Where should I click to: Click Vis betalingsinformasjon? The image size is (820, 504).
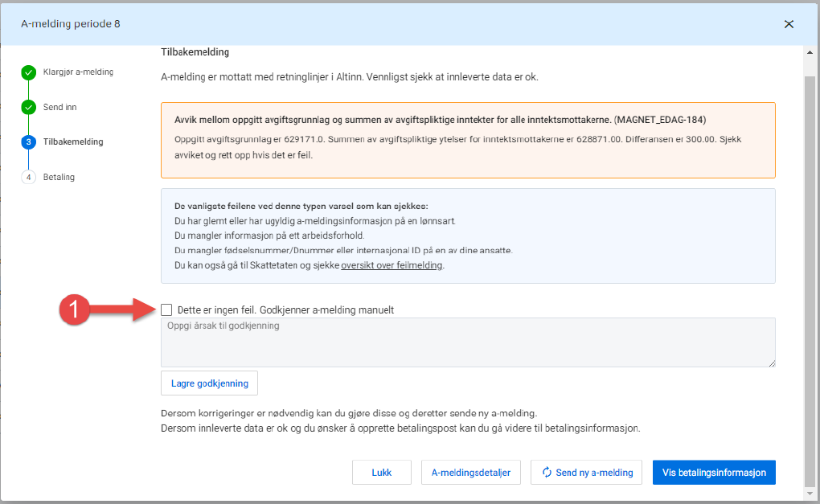tap(714, 473)
